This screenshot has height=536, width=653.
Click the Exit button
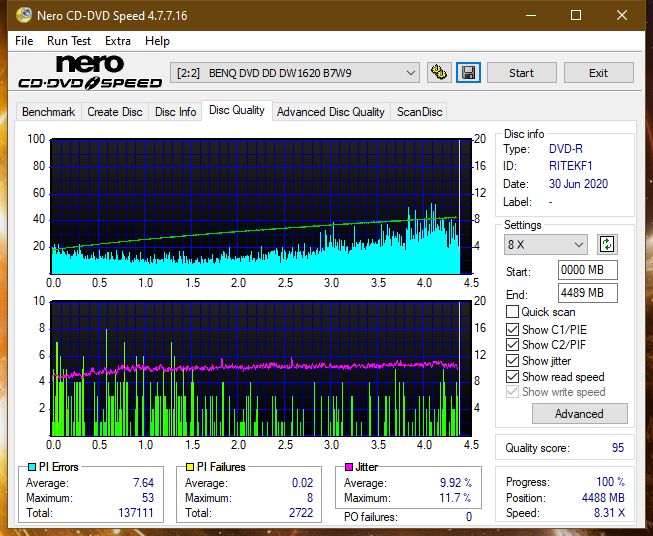pyautogui.click(x=598, y=73)
